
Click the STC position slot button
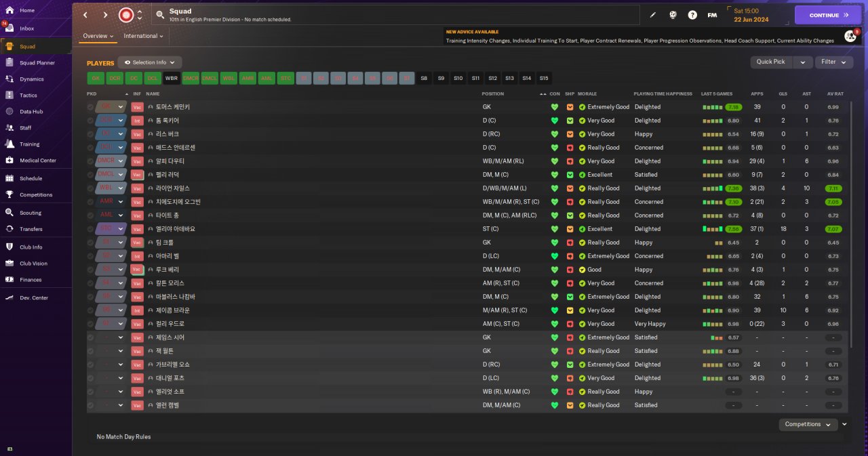[286, 78]
